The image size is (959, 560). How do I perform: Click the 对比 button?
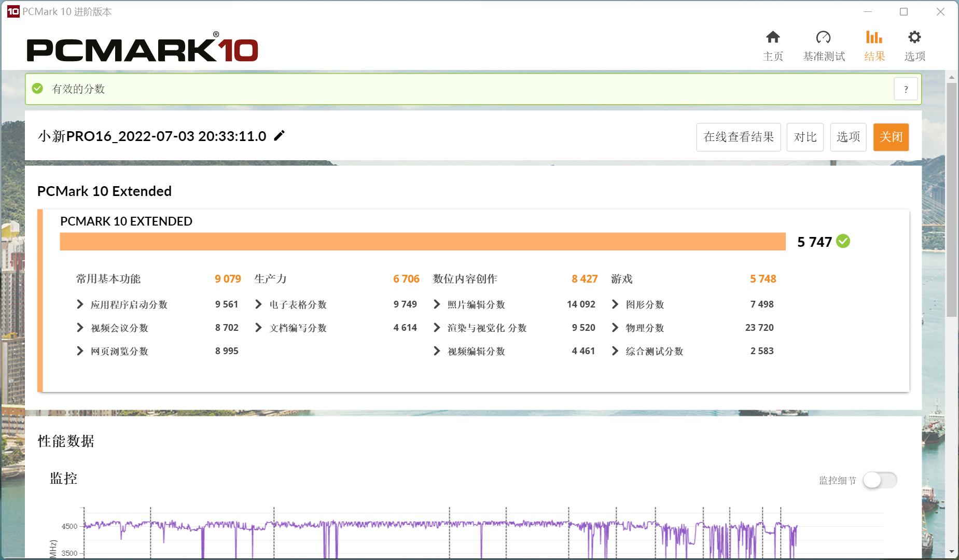(805, 137)
